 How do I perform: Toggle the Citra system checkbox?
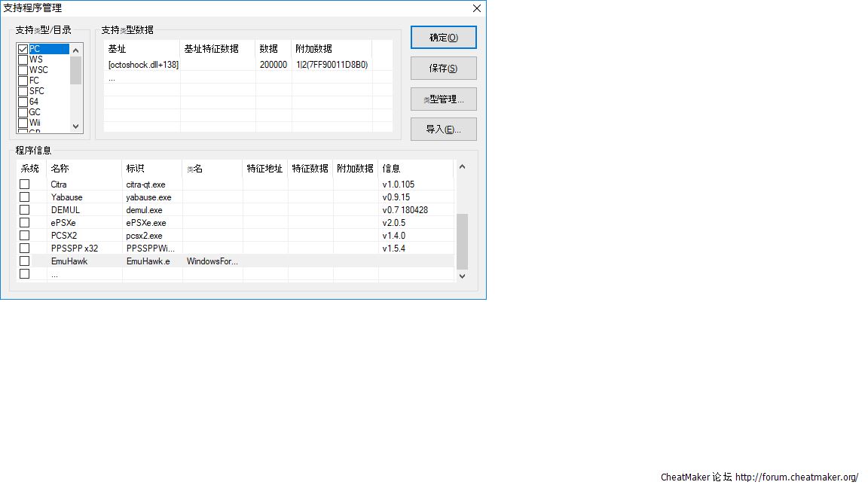24,185
